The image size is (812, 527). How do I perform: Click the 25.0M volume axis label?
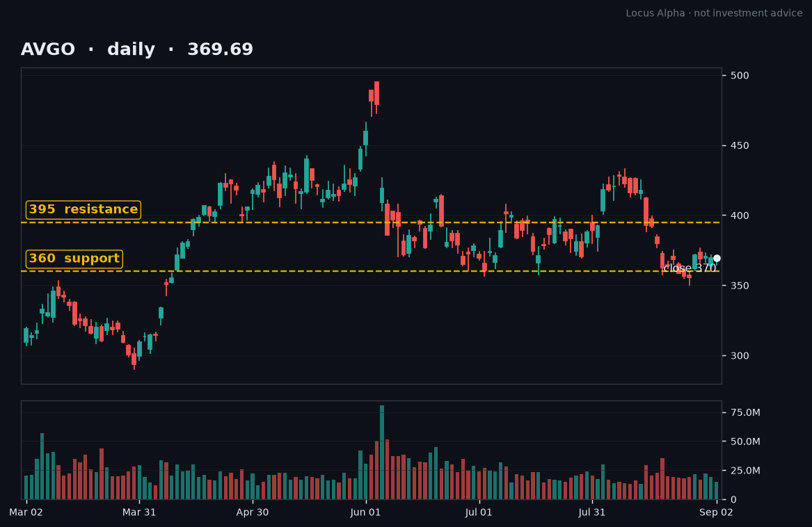pyautogui.click(x=745, y=471)
